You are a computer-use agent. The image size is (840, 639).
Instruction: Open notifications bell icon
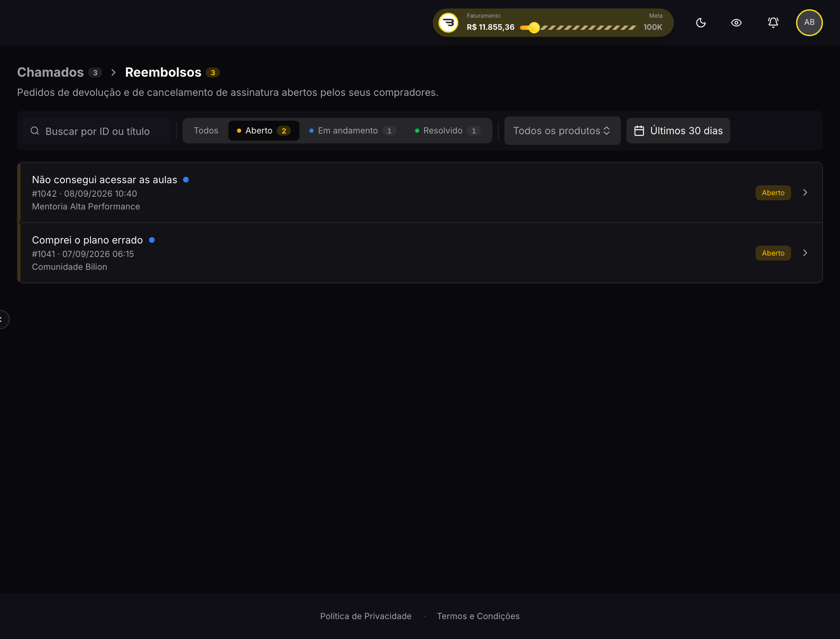tap(773, 23)
